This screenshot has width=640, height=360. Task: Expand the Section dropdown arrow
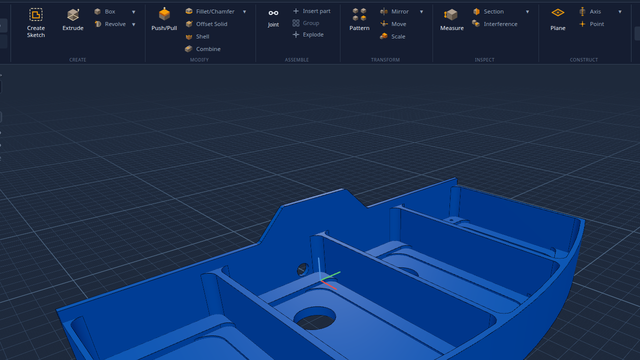[527, 12]
